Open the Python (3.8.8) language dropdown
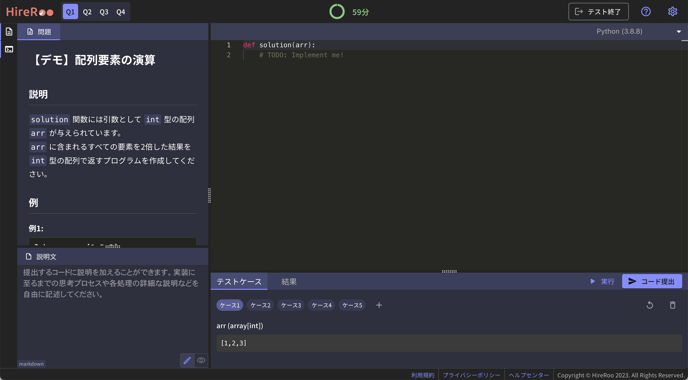Image resolution: width=688 pixels, height=380 pixels. click(638, 32)
